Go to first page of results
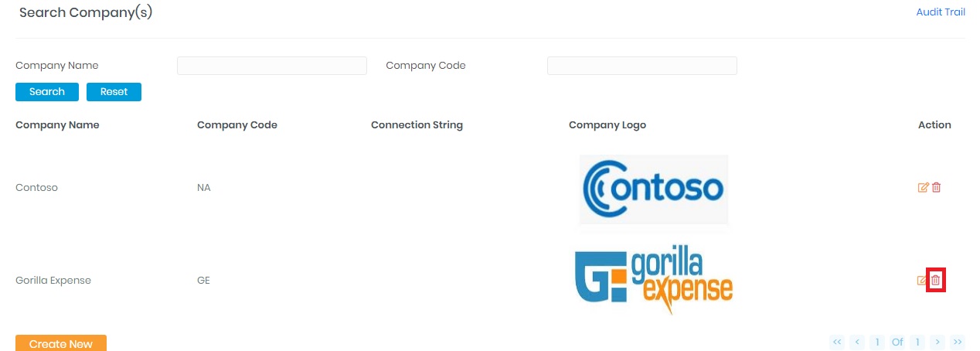Screen dimensions: 980x351 click(x=837, y=342)
